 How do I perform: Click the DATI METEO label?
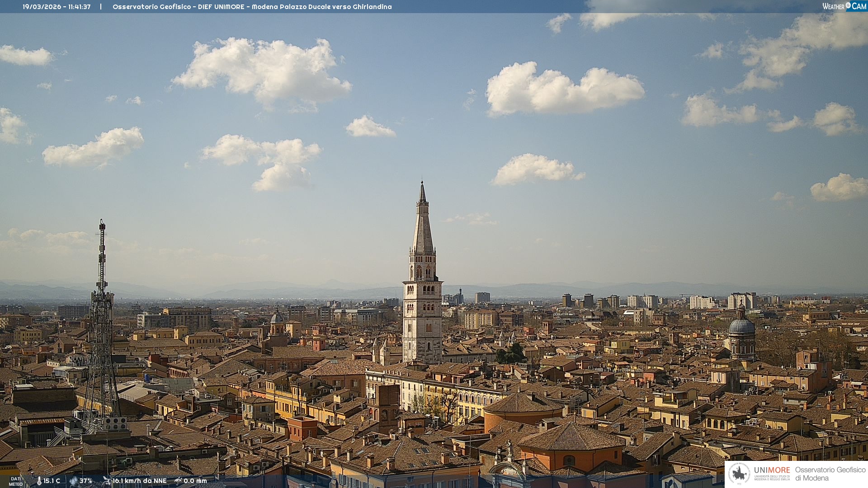pyautogui.click(x=16, y=481)
